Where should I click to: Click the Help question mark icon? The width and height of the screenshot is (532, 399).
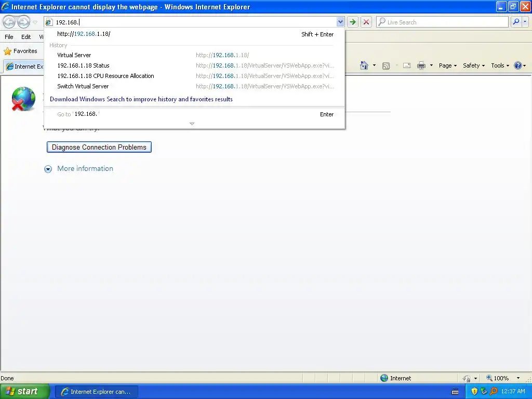pyautogui.click(x=518, y=65)
